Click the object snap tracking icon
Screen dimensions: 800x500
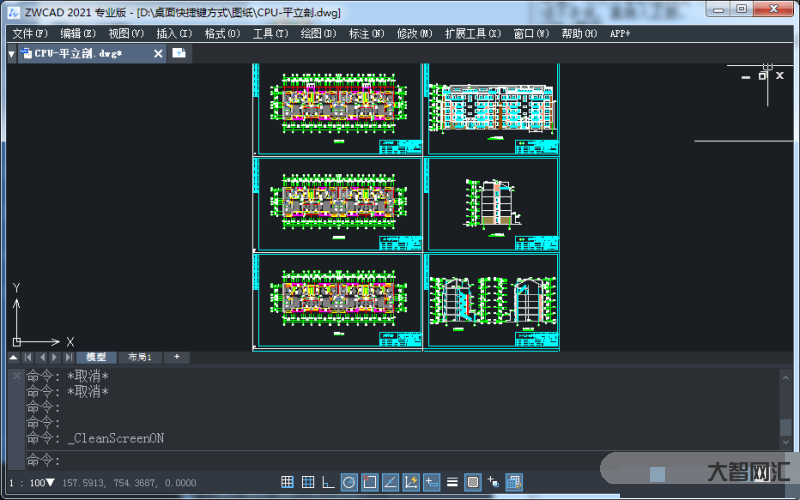(x=390, y=483)
